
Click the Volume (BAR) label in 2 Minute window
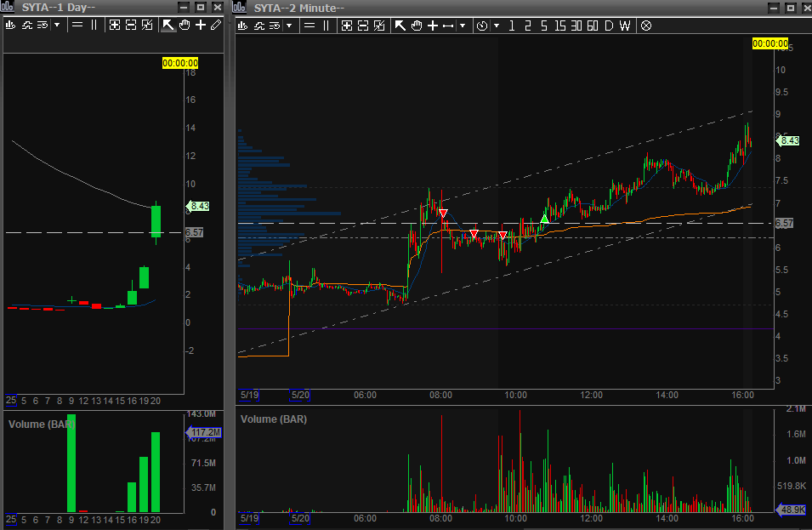274,419
